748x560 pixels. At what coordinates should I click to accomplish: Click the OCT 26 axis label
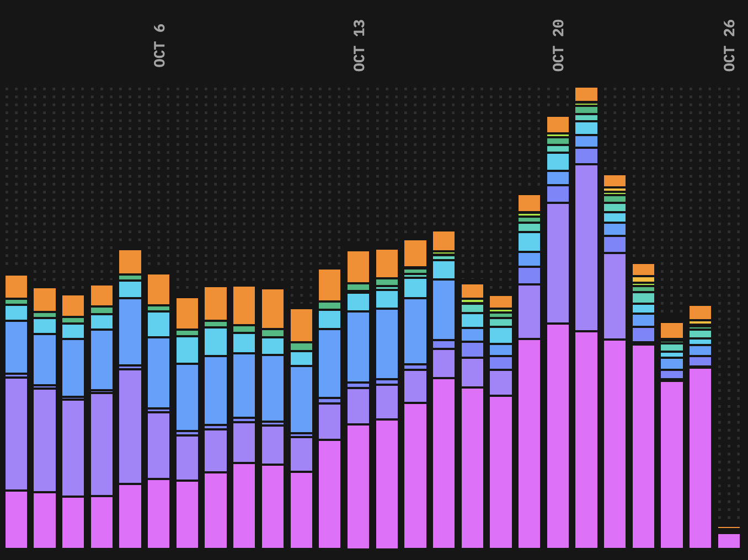tap(729, 45)
